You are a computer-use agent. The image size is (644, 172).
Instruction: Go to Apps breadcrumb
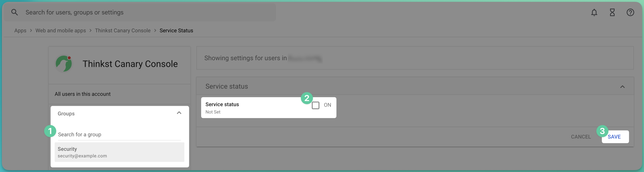pyautogui.click(x=20, y=31)
